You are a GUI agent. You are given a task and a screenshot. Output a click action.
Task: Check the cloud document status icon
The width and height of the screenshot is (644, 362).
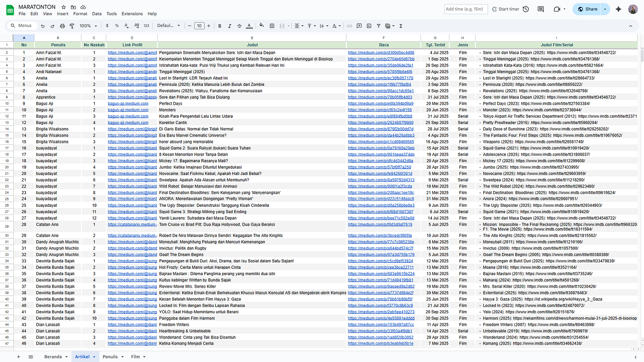[x=83, y=7]
